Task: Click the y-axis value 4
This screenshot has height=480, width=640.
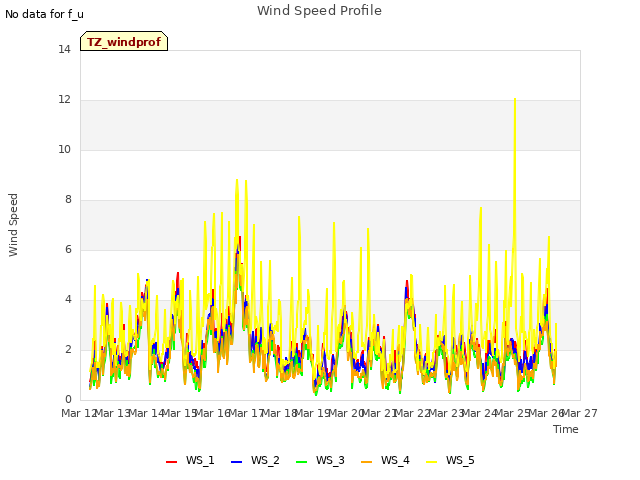Action: pos(68,300)
